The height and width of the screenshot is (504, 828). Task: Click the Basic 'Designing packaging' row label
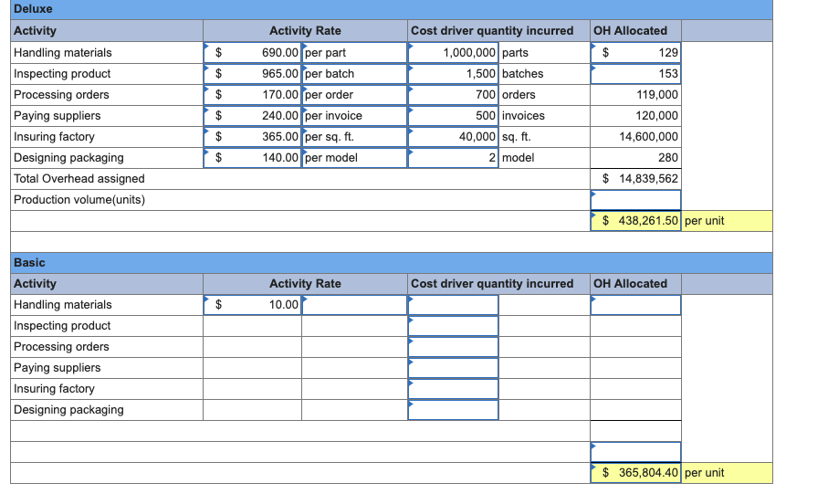tap(68, 410)
